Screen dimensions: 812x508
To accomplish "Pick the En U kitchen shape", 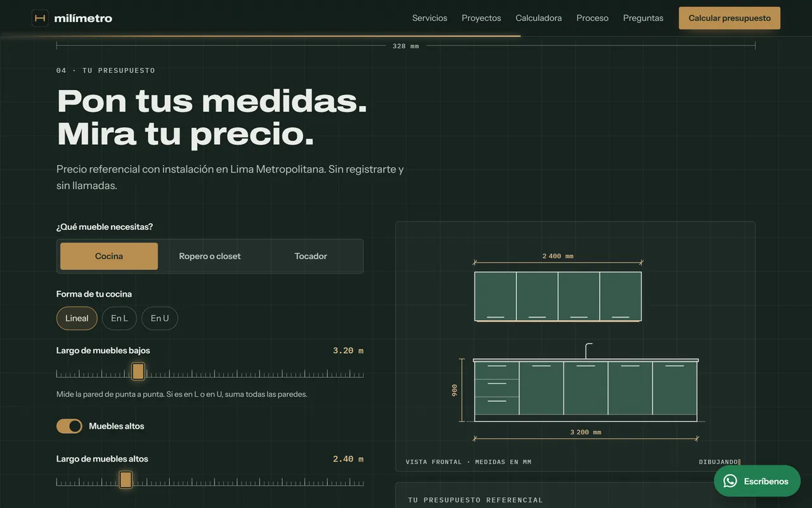I will 160,318.
